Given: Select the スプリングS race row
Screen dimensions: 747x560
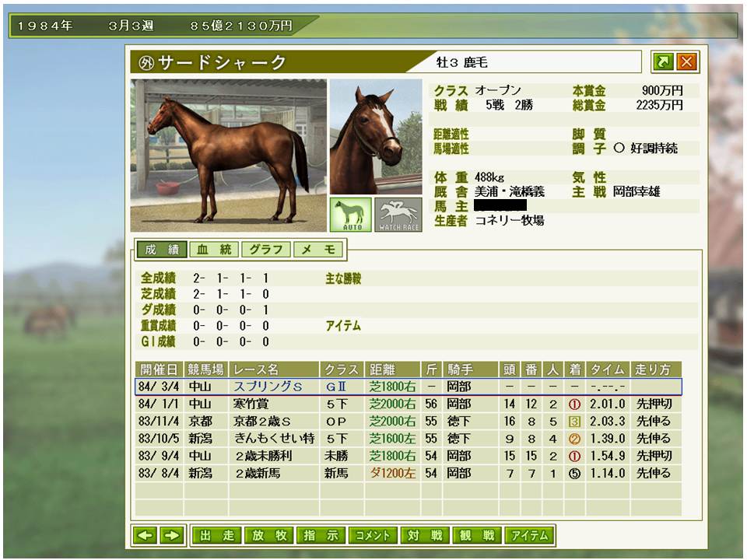Looking at the screenshot, I should [409, 387].
